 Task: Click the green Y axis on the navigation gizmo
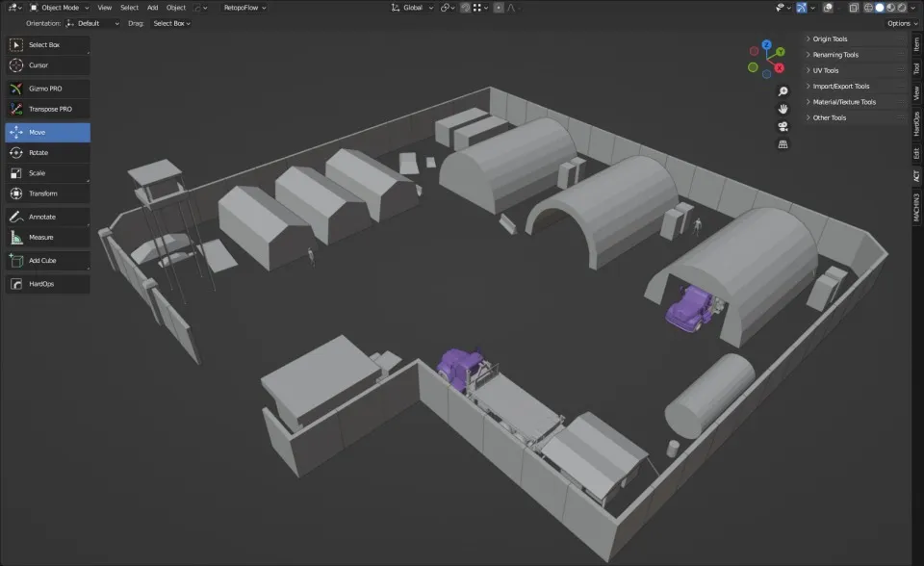coord(781,51)
